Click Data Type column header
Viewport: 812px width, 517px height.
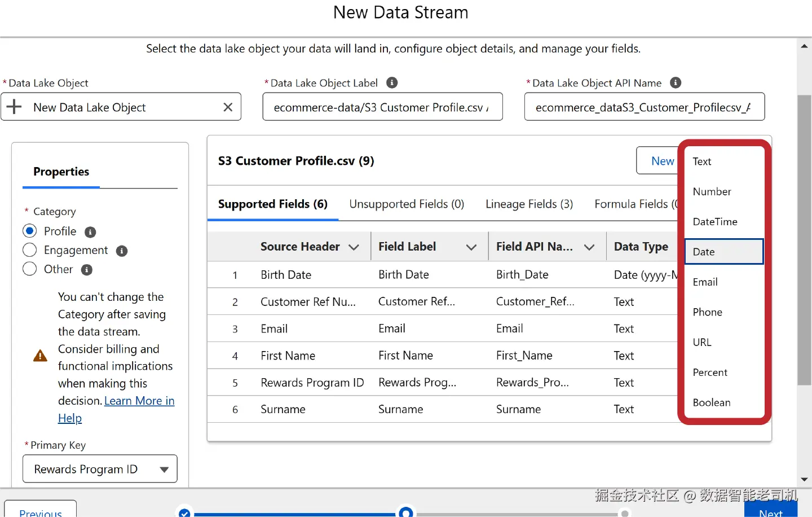click(x=641, y=247)
